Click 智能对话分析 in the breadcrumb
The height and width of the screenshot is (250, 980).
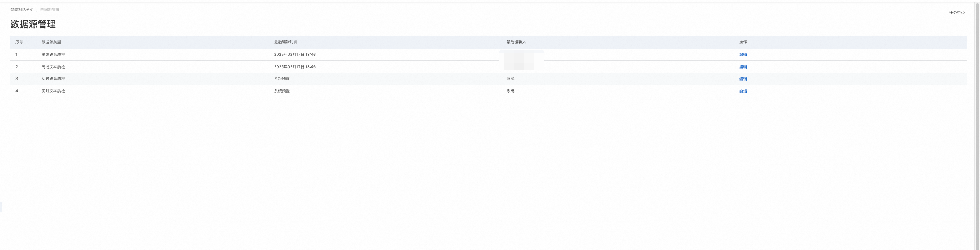(22, 10)
